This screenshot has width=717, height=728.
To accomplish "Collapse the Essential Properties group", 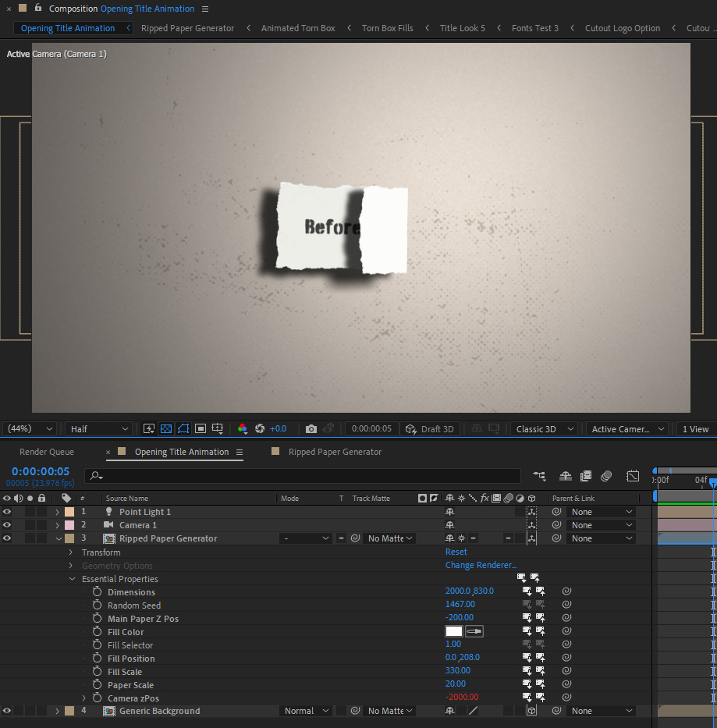I will (72, 579).
